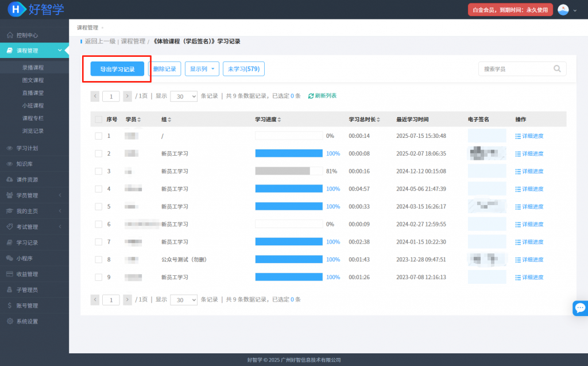The image size is (588, 366).
Task: Click the 100% progress bar in row 2
Action: pyautogui.click(x=289, y=153)
